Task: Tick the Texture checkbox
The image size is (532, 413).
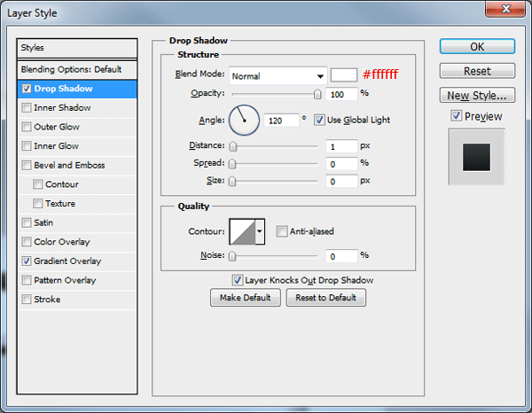Action: (x=37, y=204)
